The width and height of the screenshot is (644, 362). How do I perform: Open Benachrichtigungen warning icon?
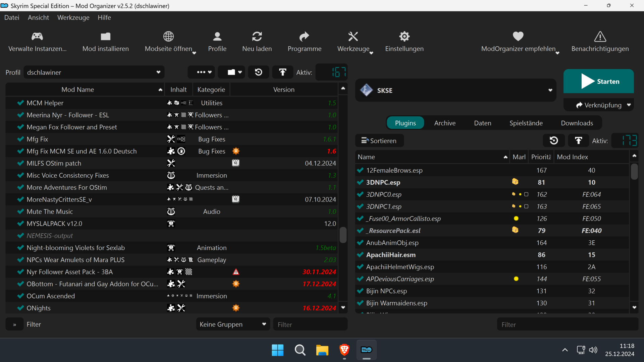click(600, 36)
